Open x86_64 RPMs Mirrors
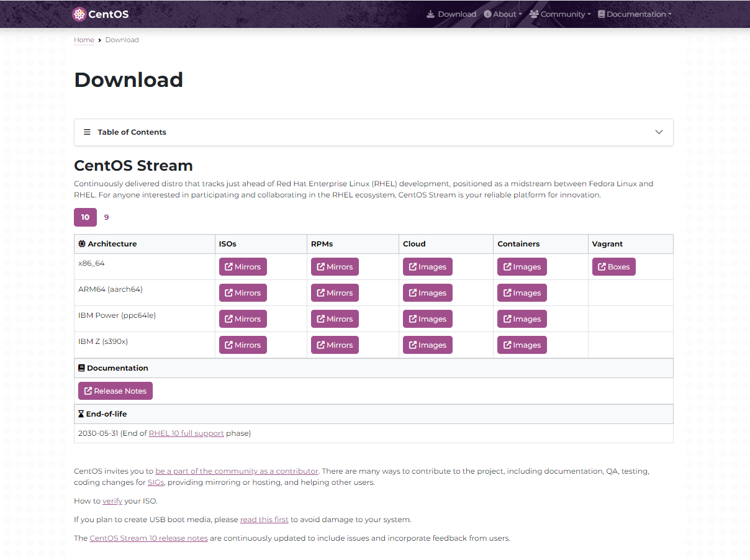The height and width of the screenshot is (560, 750). tap(335, 267)
